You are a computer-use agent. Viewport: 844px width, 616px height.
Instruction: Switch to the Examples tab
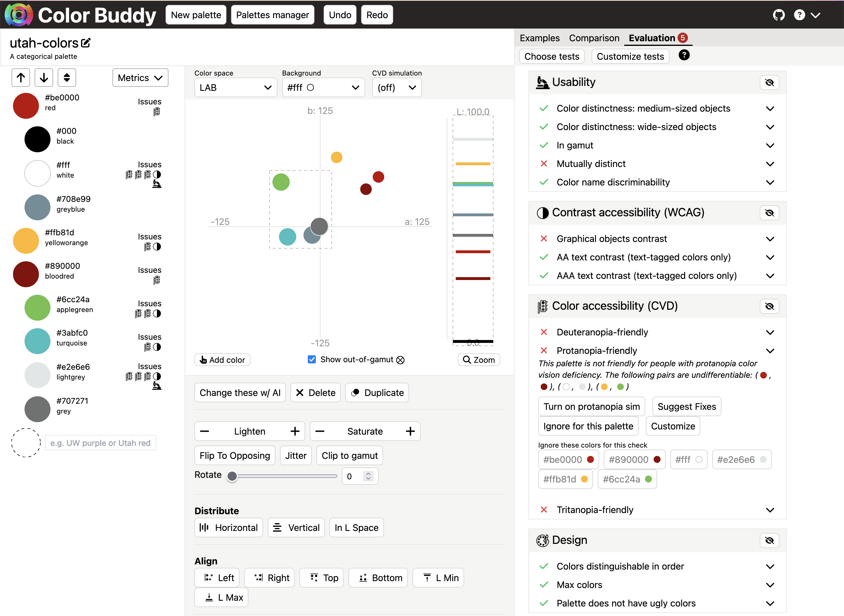coord(539,38)
